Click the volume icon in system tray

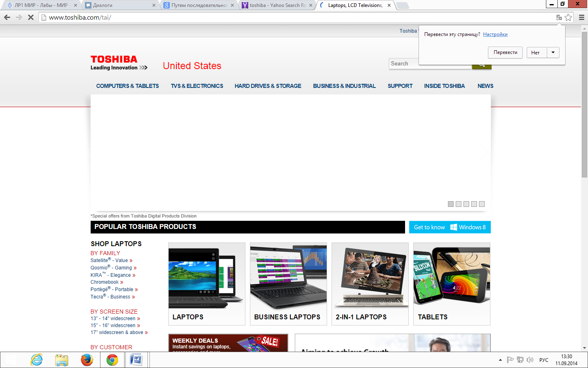coord(530,360)
